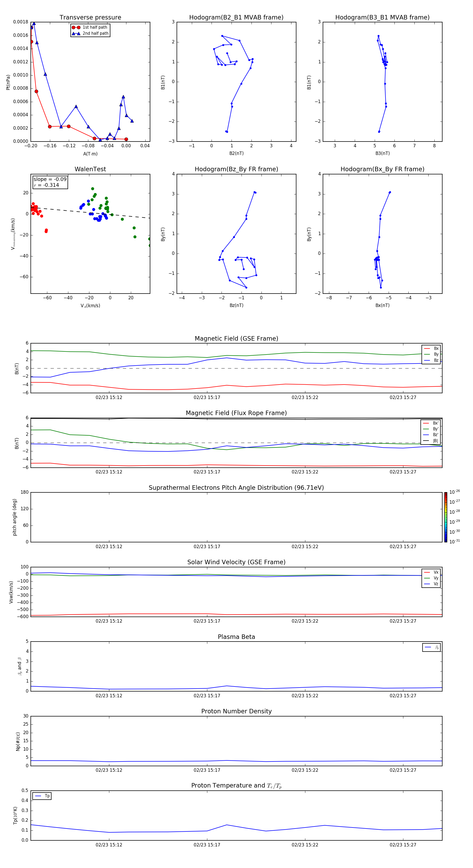Select By' in the Flux Rope legend

431,429
